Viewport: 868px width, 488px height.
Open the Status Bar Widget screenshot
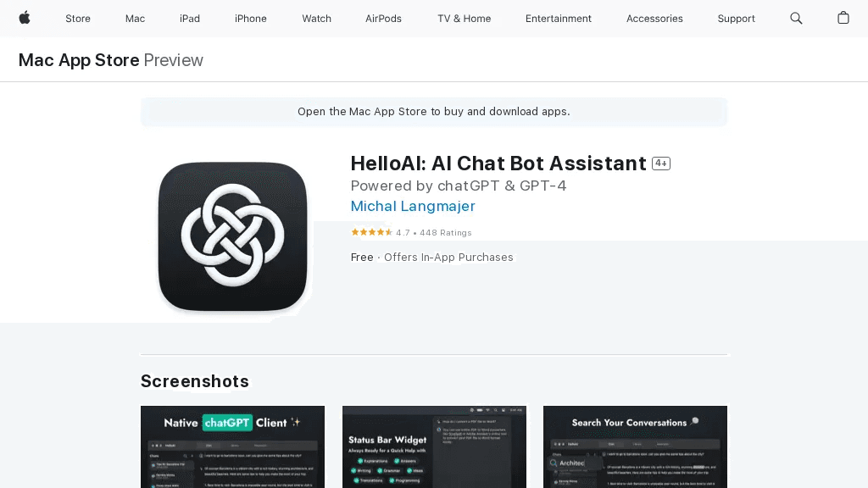coord(435,447)
